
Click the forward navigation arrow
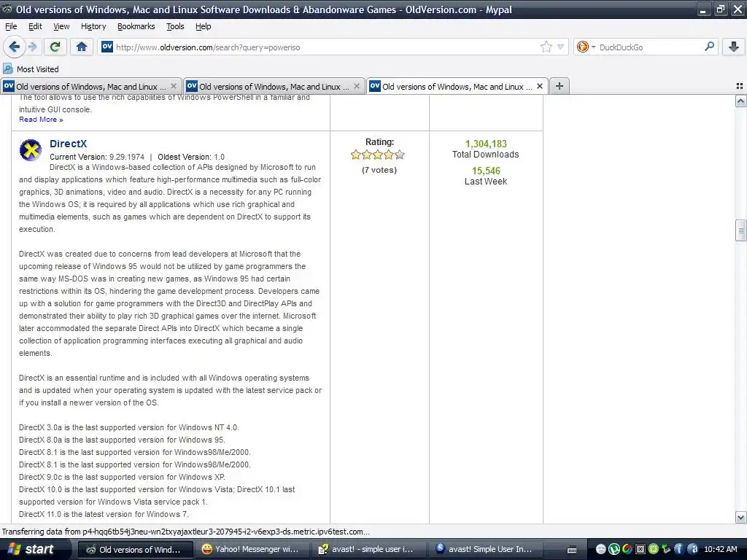[32, 47]
